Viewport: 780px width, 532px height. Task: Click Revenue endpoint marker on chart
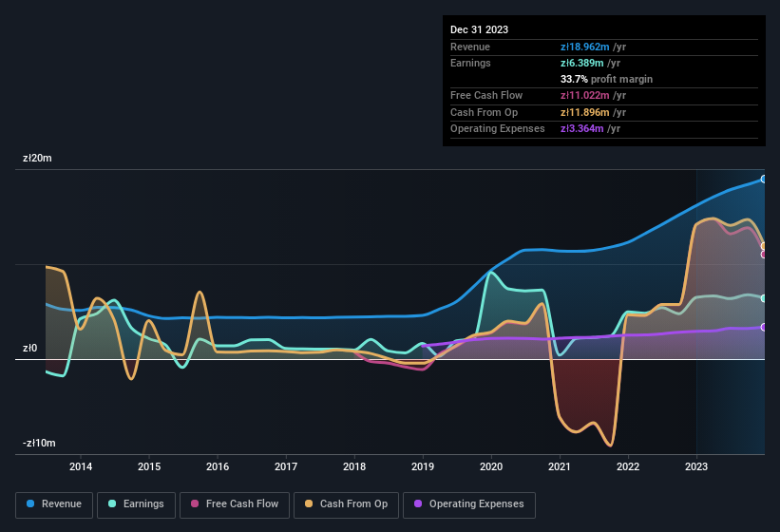(764, 179)
